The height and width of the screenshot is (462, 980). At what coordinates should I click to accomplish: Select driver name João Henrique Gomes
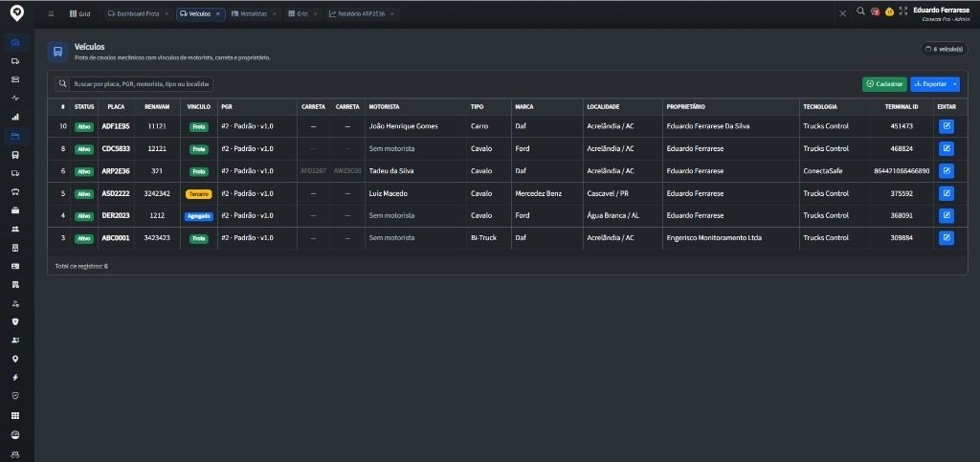tap(403, 126)
